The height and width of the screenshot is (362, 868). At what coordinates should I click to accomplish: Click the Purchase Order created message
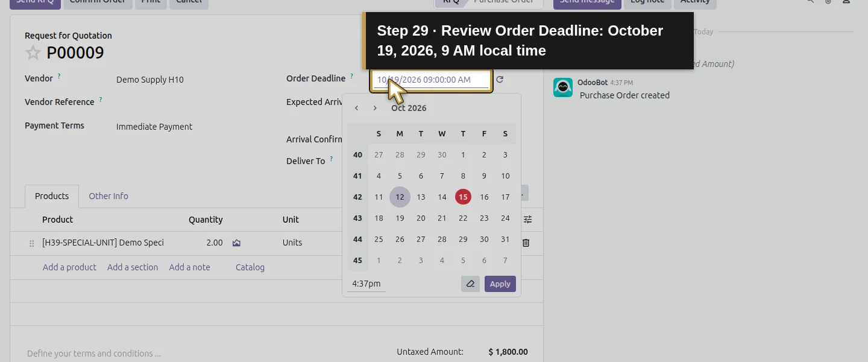coord(624,95)
